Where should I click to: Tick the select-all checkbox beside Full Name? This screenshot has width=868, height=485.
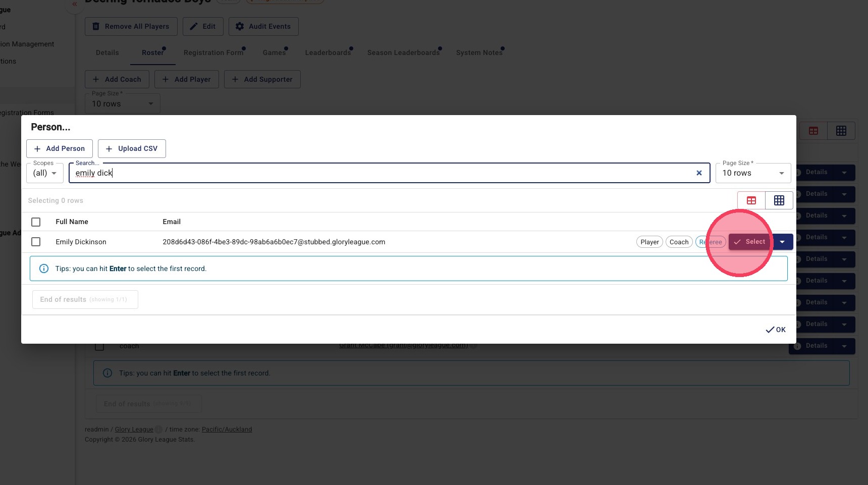point(36,222)
